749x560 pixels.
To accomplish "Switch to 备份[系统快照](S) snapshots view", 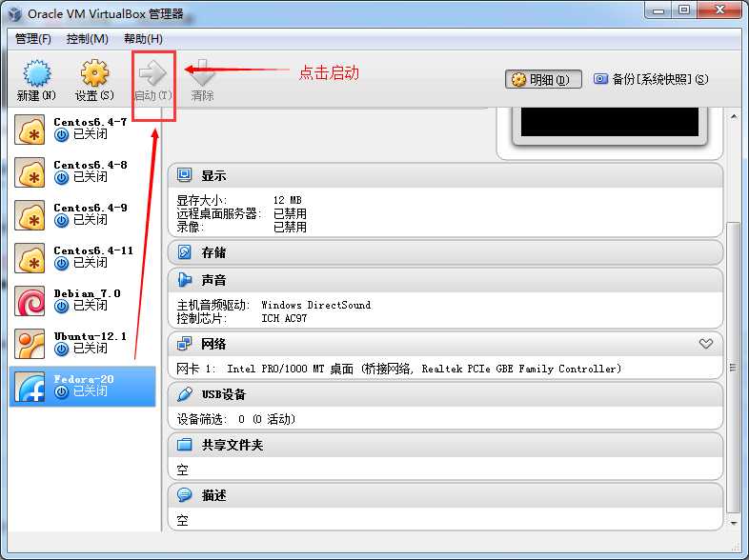I will tap(651, 79).
